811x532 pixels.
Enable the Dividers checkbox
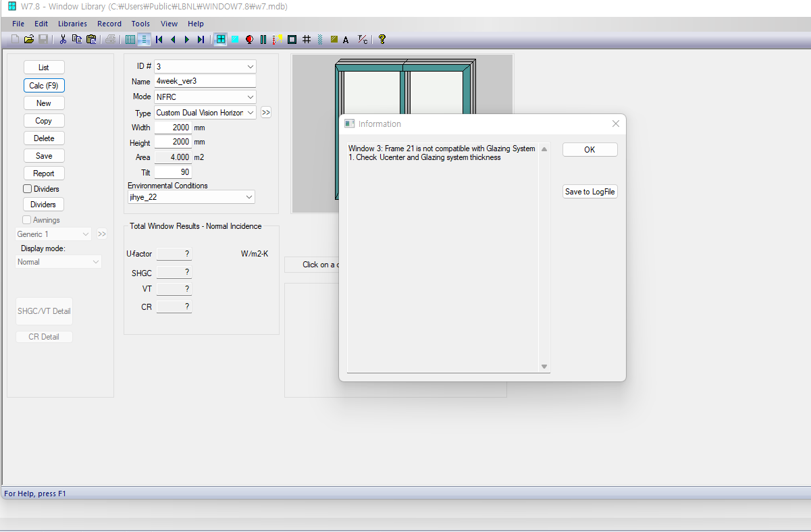[28, 189]
